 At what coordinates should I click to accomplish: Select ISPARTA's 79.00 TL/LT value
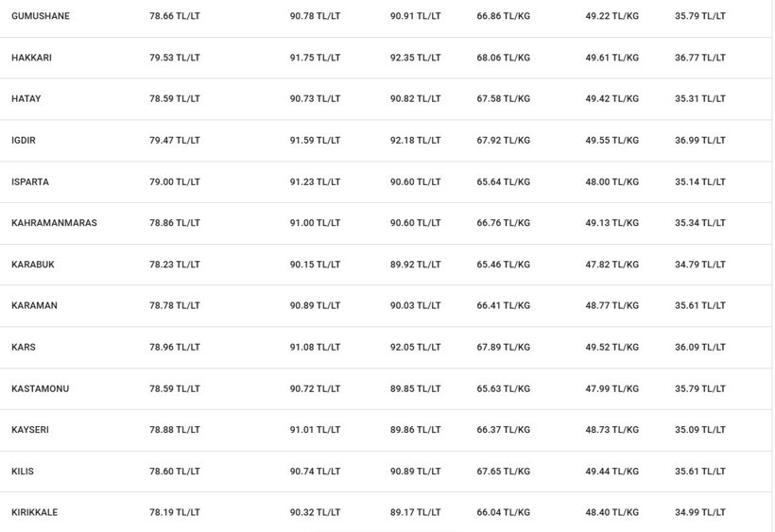tap(175, 181)
